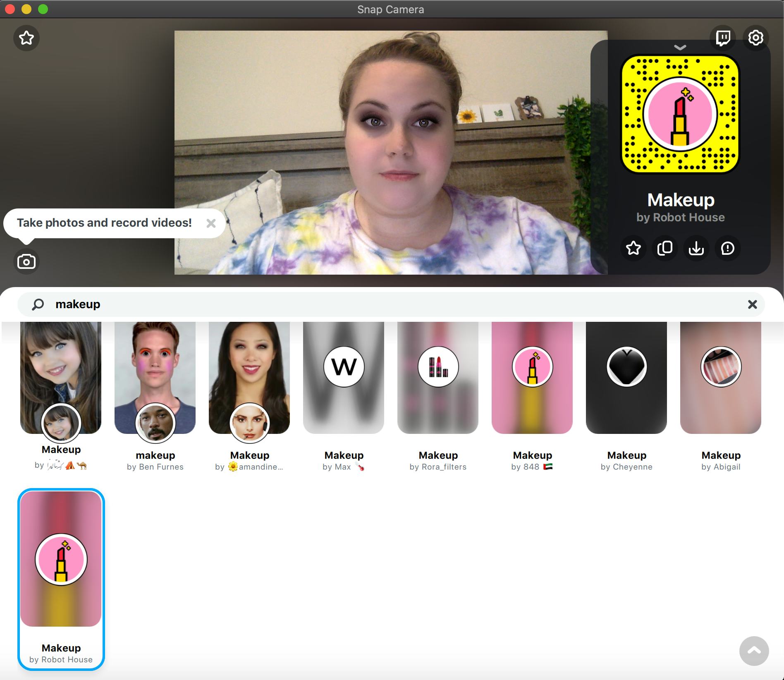Copy the Makeup lens link
784x680 pixels.
[664, 248]
